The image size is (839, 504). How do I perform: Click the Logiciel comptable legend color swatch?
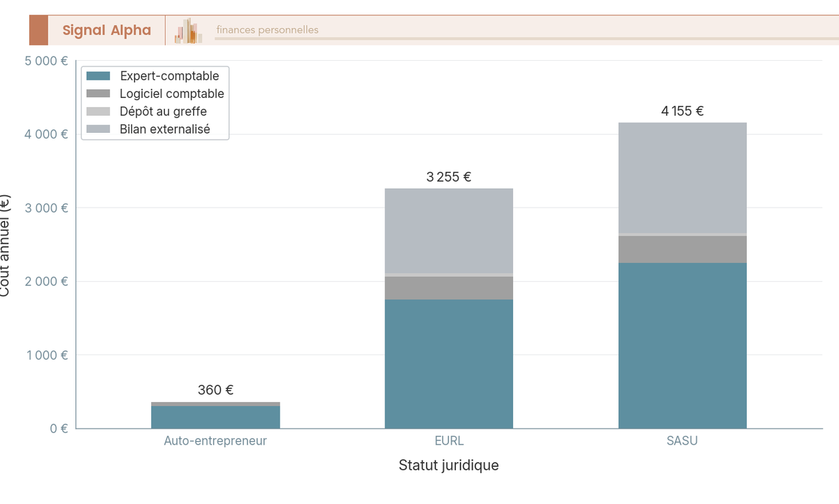(99, 94)
